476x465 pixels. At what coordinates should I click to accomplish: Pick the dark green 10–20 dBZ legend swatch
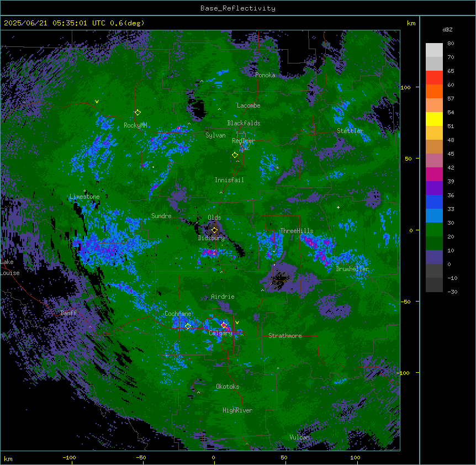434,244
